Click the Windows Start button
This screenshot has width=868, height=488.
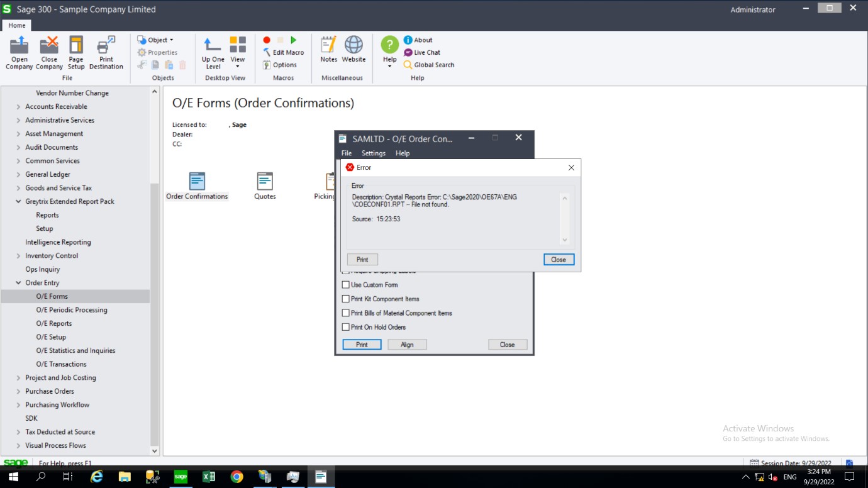pos(13,477)
